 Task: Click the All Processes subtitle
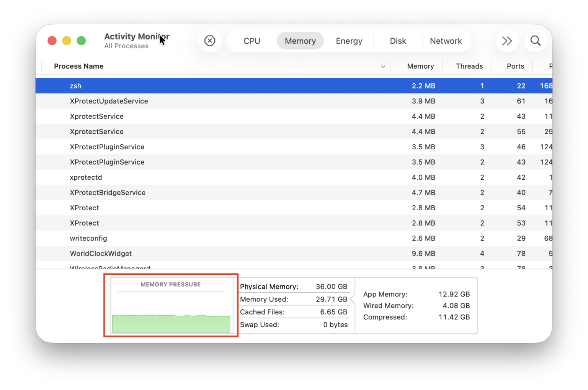(126, 46)
